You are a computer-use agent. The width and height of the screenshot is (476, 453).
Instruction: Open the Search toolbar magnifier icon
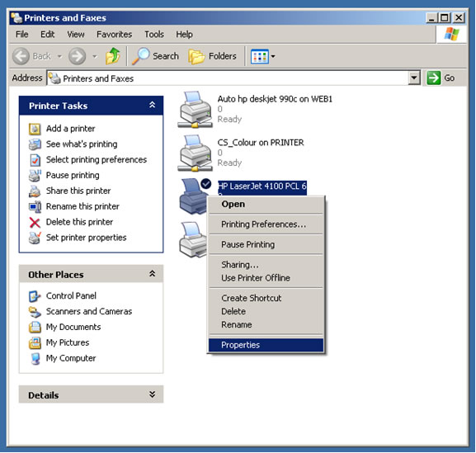(140, 56)
